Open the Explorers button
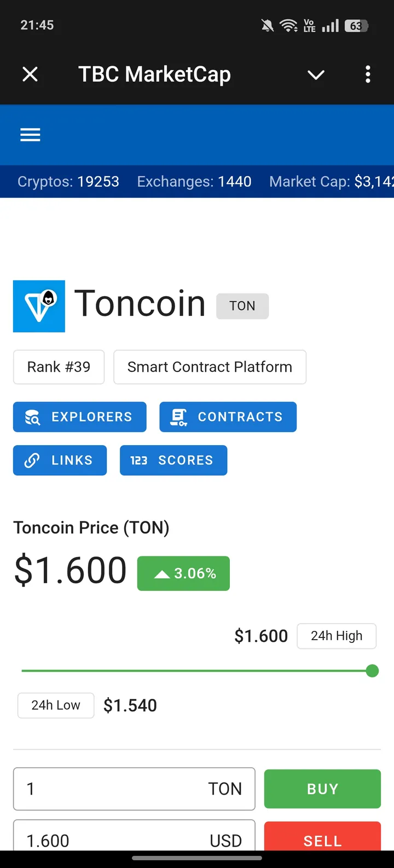 [x=80, y=417]
